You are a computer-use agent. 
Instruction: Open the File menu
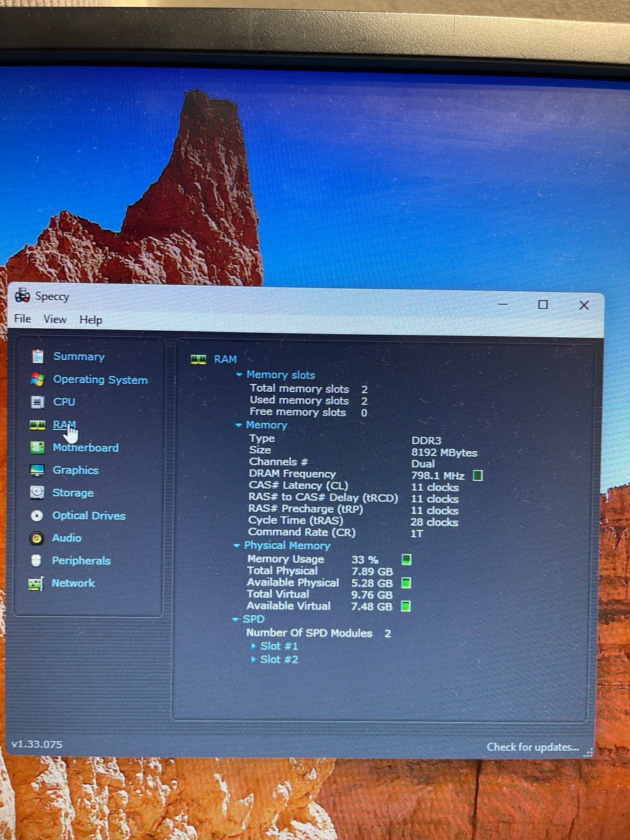tap(22, 319)
